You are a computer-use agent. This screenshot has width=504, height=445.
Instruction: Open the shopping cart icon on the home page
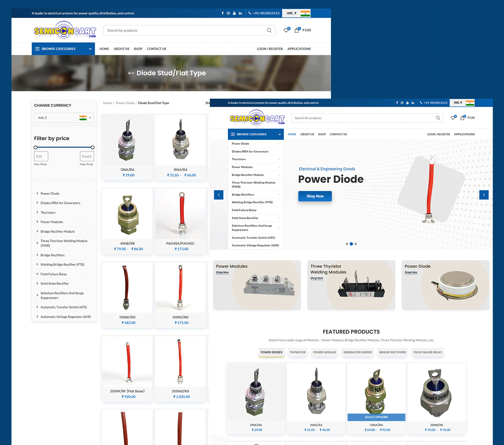462,118
